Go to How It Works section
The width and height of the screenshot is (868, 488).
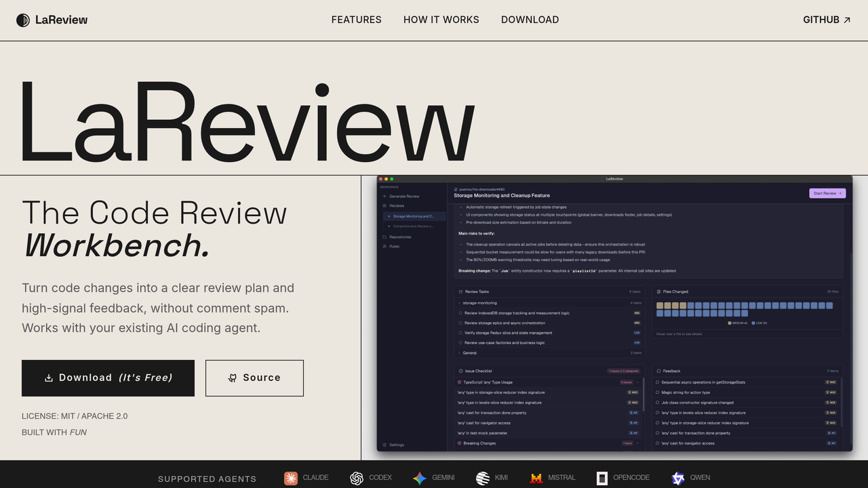[441, 20]
